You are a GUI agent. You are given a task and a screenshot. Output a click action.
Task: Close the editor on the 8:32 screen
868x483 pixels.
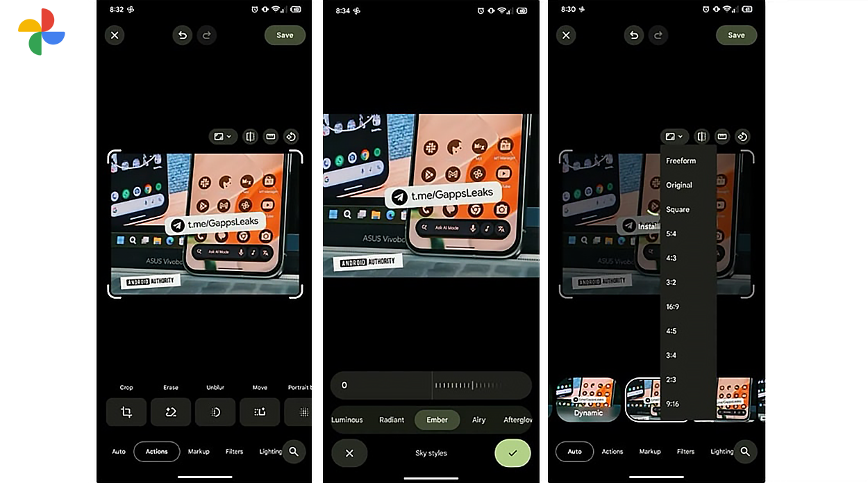pyautogui.click(x=115, y=35)
